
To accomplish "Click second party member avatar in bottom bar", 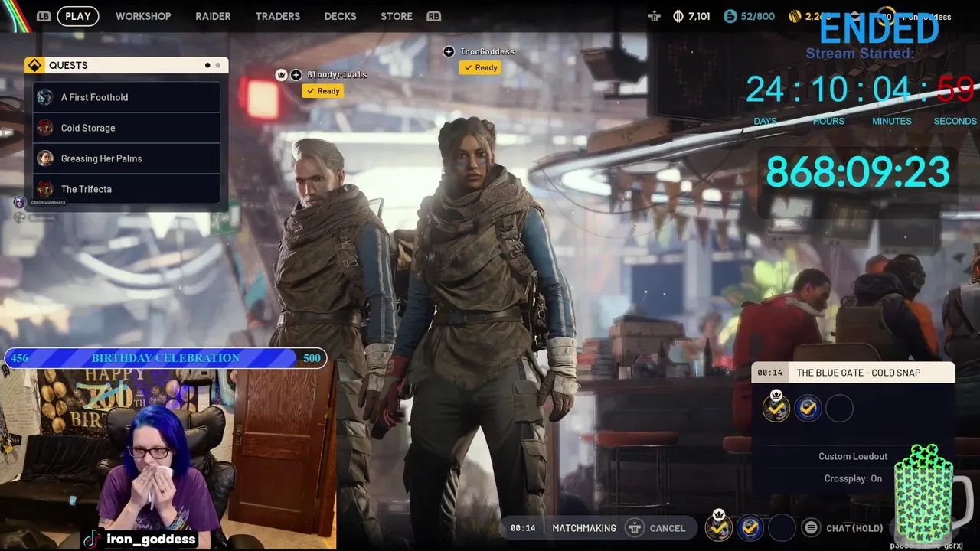I will point(750,527).
